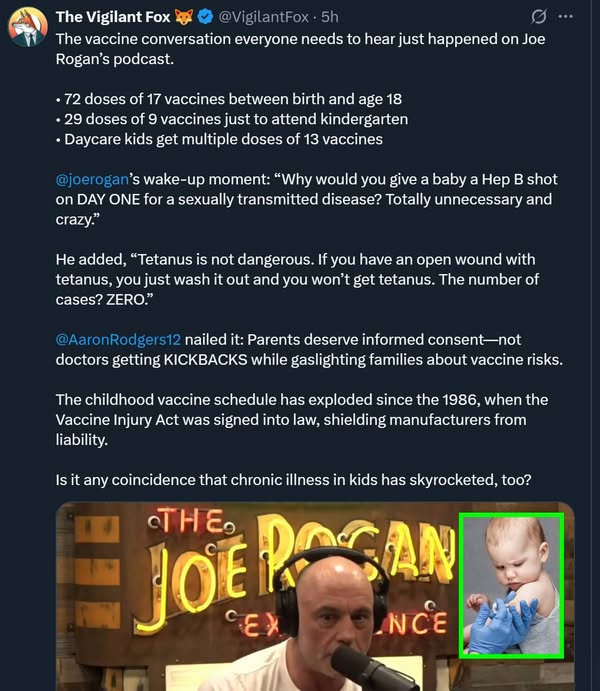This screenshot has width=600, height=691.
Task: Click the Grok slash-circle icon
Action: [538, 17]
